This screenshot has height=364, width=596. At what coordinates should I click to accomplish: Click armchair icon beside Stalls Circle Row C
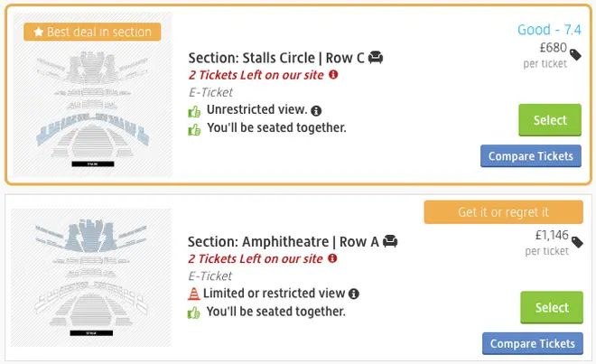(376, 58)
